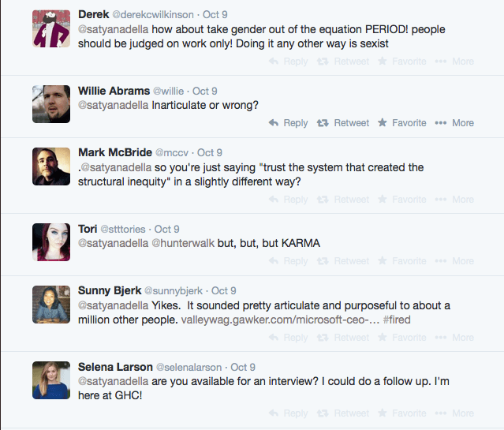Retweet Mark McBride's tweet
This screenshot has width=504, height=430.
(343, 200)
